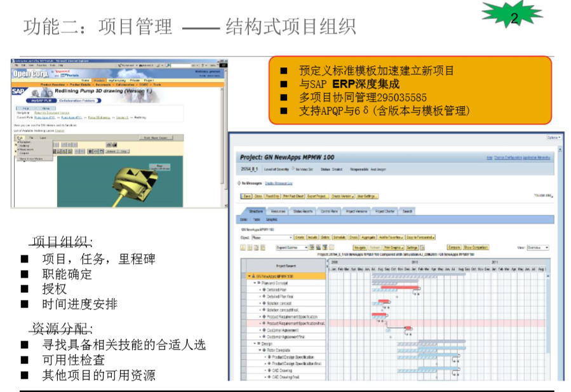
Task: Select the Solution concept task row
Action: pyautogui.click(x=286, y=303)
